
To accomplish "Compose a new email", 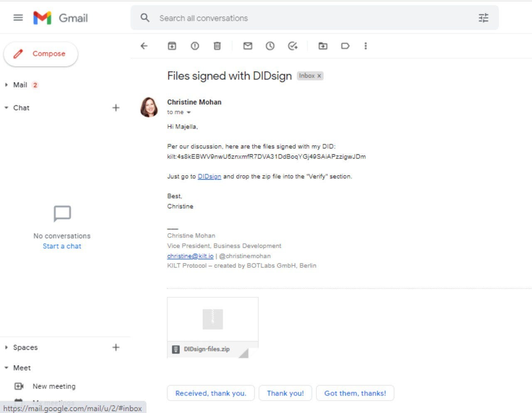I will tap(41, 54).
